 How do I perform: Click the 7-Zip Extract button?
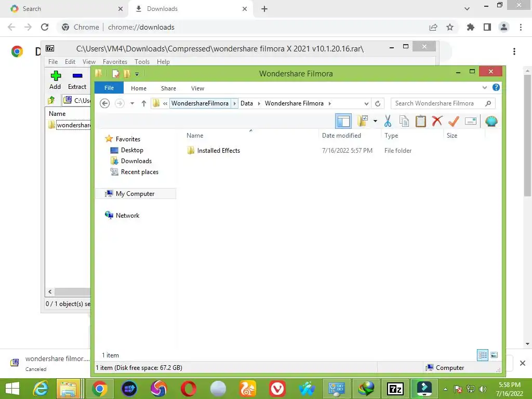(x=77, y=80)
